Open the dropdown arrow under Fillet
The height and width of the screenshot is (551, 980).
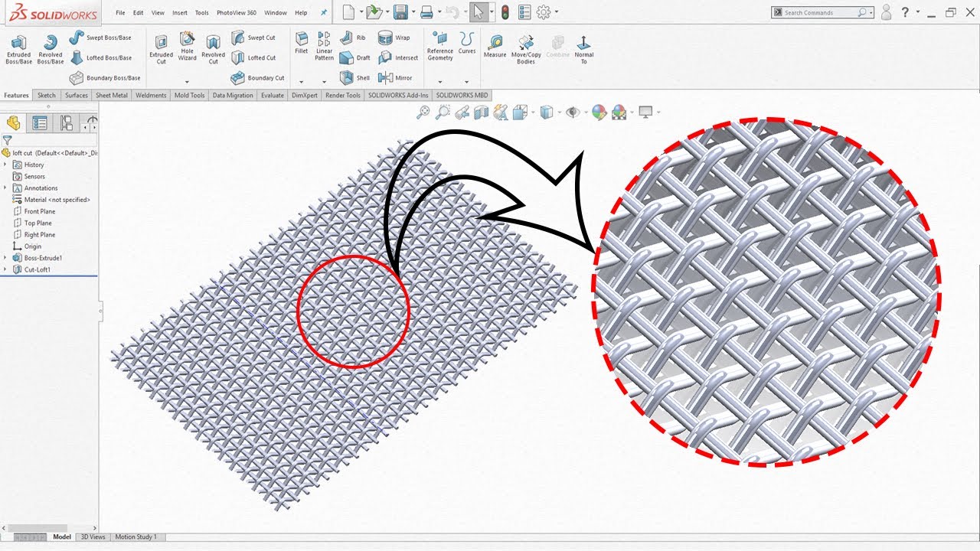[302, 82]
